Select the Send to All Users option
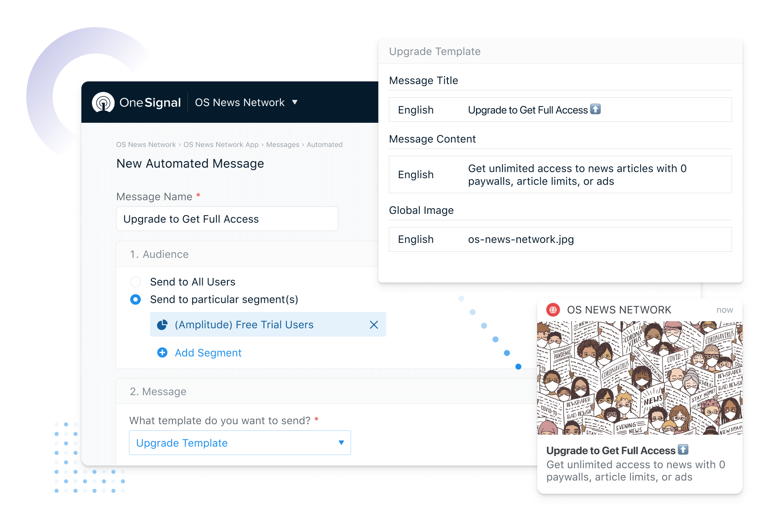This screenshot has height=532, width=780. coord(135,282)
